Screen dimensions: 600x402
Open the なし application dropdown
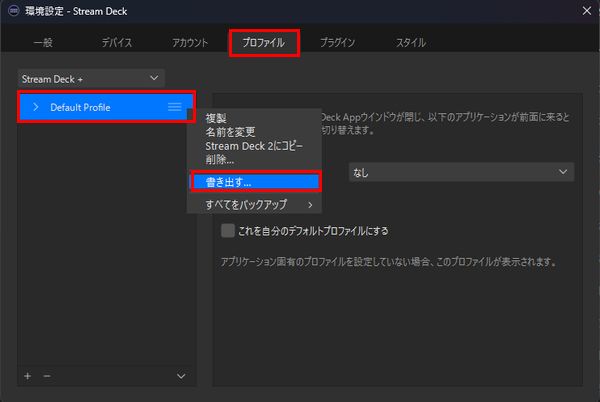(461, 172)
